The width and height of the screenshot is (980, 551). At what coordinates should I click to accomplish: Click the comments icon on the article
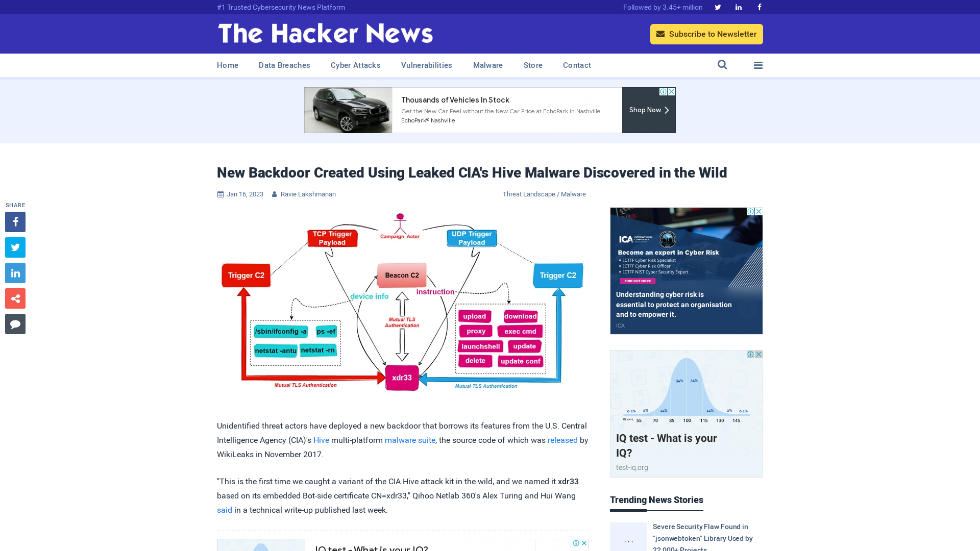pos(15,323)
